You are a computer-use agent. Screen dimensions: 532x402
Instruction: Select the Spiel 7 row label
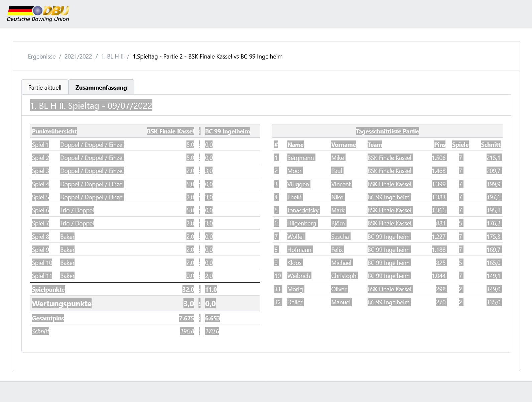(40, 223)
